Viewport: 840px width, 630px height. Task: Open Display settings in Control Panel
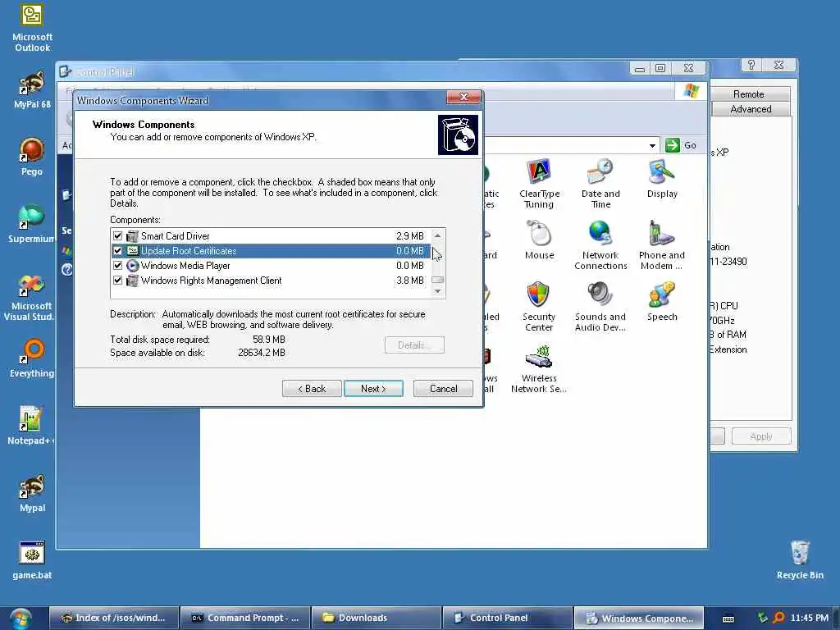click(662, 178)
